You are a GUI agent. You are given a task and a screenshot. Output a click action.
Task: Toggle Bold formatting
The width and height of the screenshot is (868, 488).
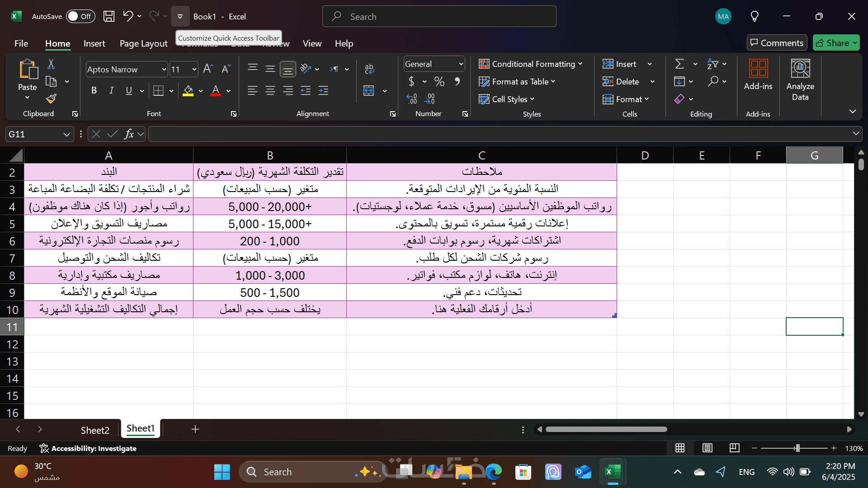click(94, 91)
